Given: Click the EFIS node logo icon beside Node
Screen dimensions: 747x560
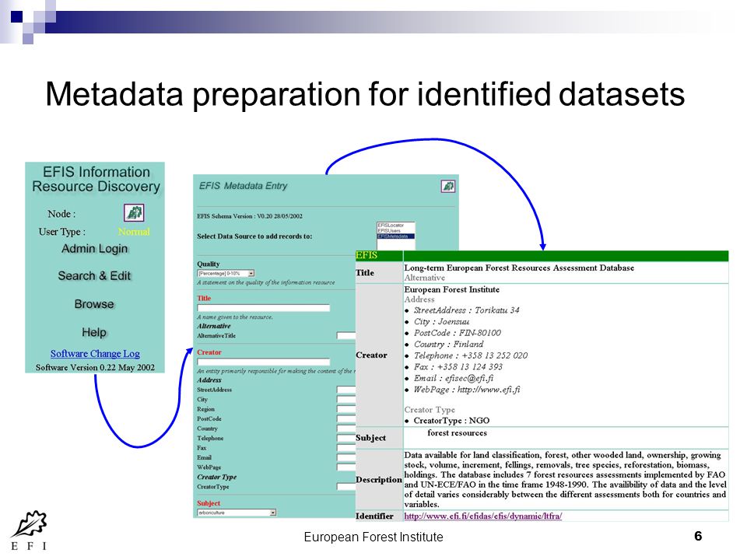Looking at the screenshot, I should click(x=134, y=212).
